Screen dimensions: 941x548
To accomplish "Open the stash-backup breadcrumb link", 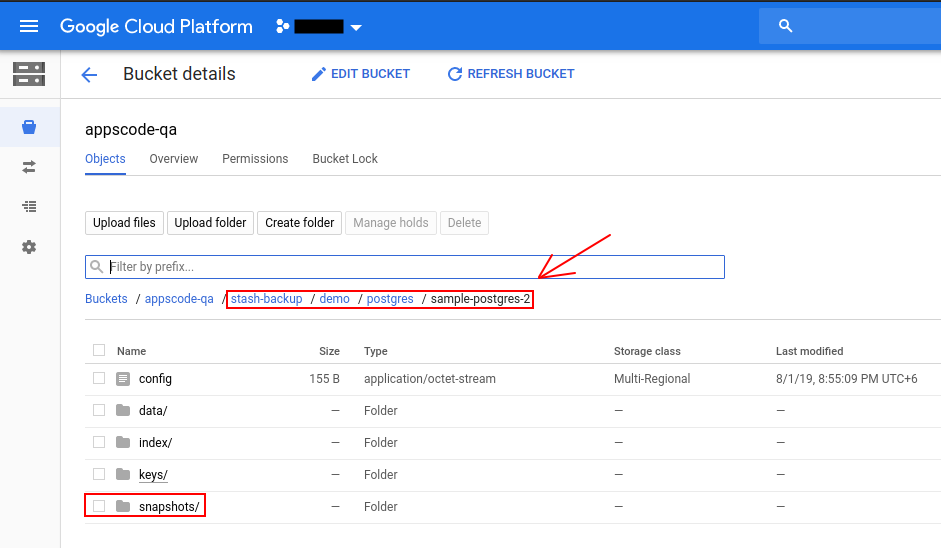I will pyautogui.click(x=266, y=299).
